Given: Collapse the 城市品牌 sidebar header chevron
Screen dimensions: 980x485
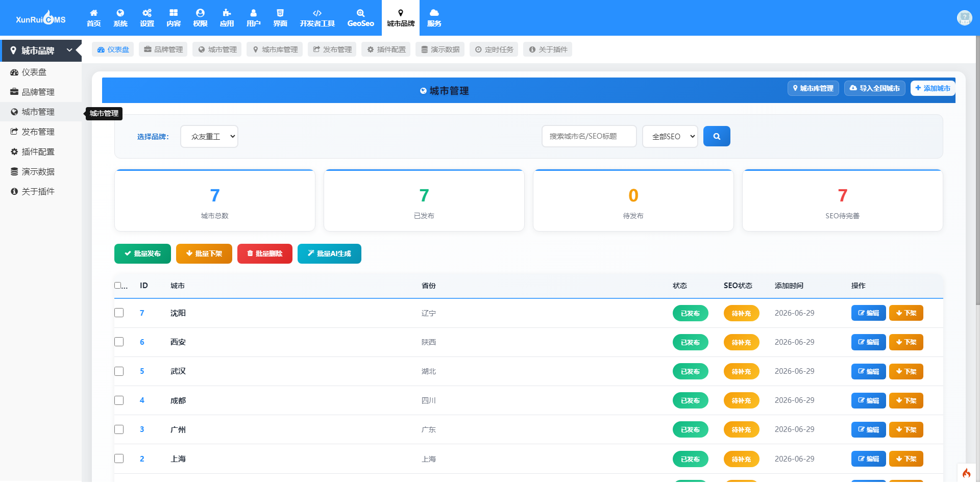Looking at the screenshot, I should [69, 50].
